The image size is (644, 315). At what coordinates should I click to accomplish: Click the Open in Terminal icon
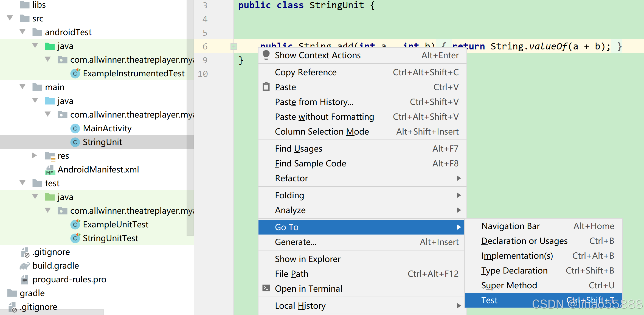(x=266, y=288)
